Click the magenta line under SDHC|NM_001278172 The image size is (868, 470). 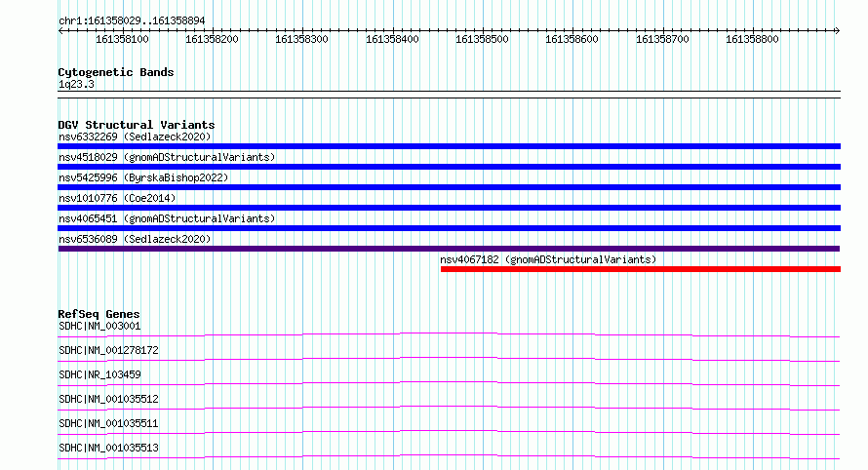click(x=449, y=359)
